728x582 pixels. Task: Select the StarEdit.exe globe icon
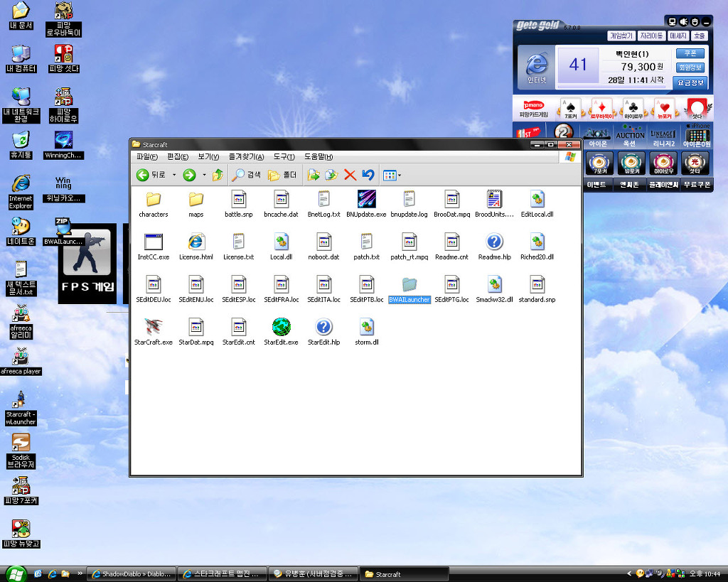pyautogui.click(x=281, y=327)
